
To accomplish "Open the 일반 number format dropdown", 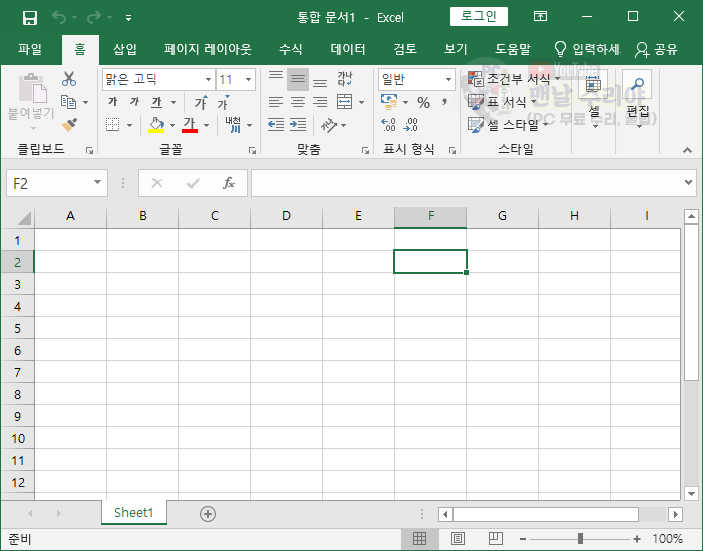I will [x=448, y=79].
